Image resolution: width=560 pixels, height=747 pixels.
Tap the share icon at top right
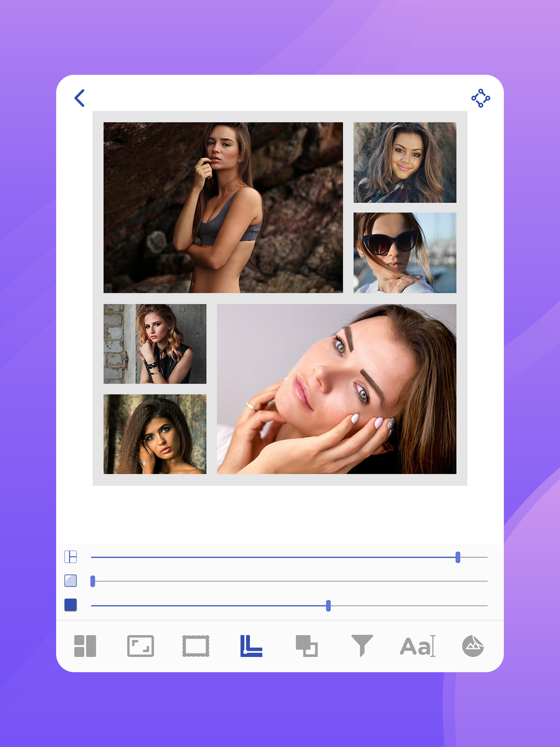481,98
